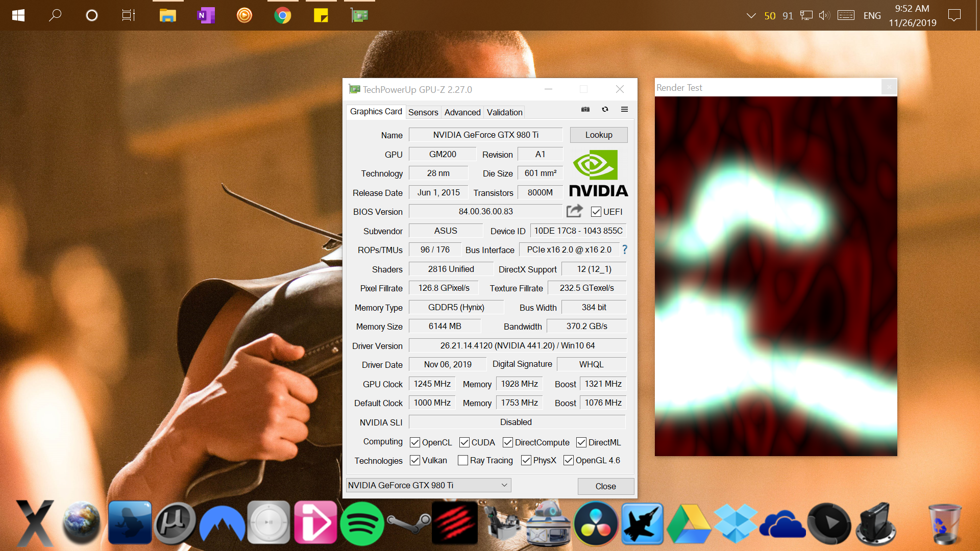Open the Action Center notifications icon
The width and height of the screenshot is (980, 551).
point(954,15)
